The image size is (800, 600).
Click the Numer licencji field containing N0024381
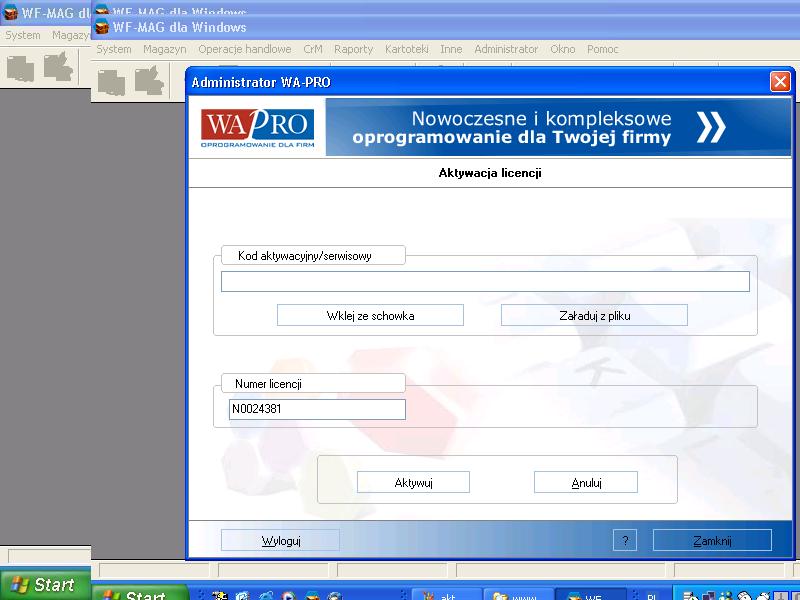coord(317,409)
